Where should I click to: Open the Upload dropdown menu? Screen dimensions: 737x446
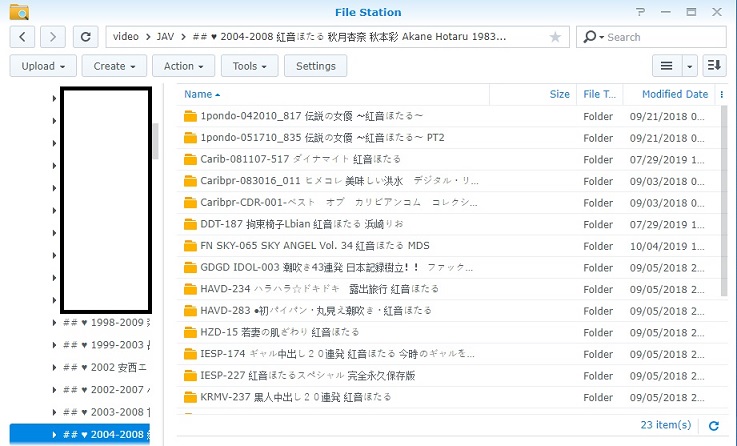coord(43,66)
